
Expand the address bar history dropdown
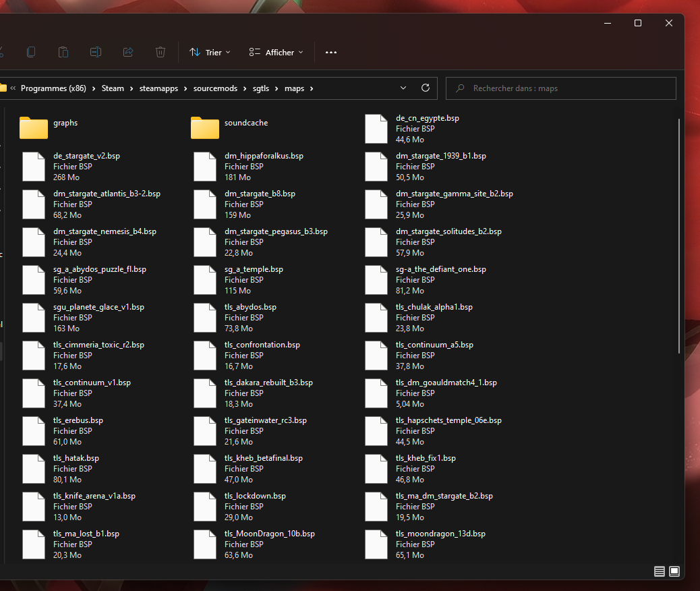tap(403, 88)
